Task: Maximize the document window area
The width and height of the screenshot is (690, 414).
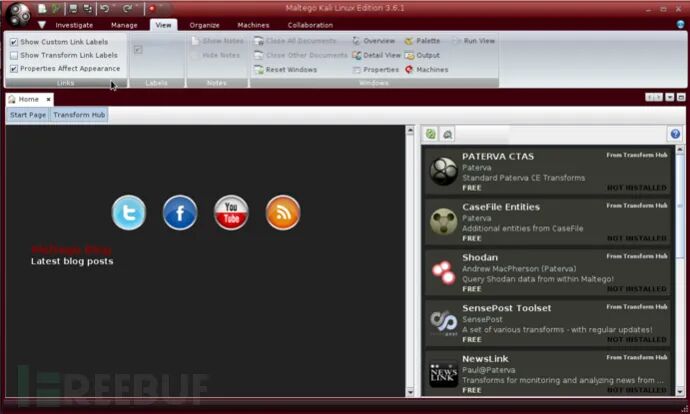Action: [681, 97]
